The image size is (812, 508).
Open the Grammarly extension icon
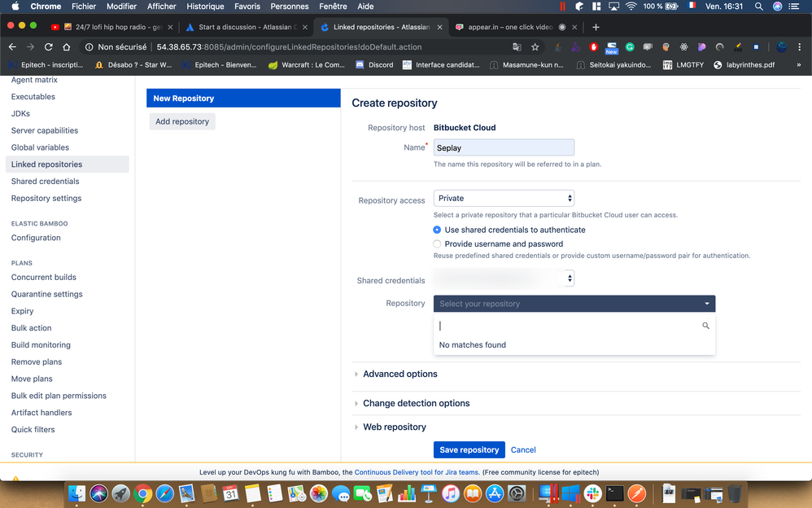click(x=630, y=47)
